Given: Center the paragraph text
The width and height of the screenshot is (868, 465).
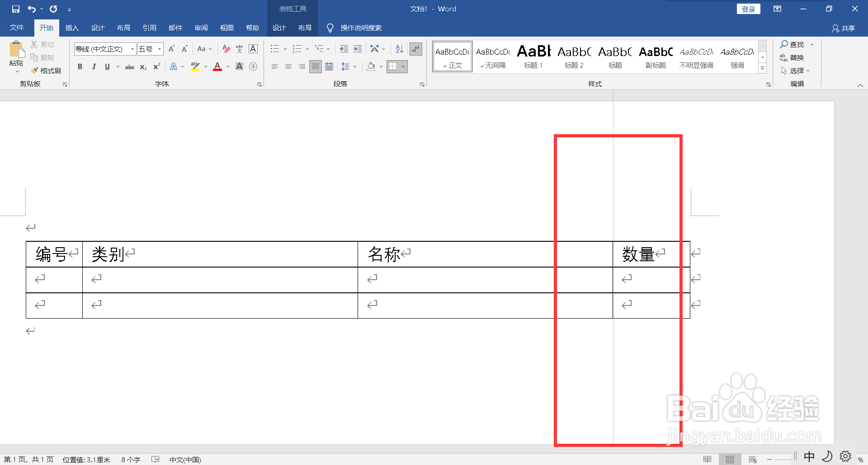Looking at the screenshot, I should click(288, 67).
